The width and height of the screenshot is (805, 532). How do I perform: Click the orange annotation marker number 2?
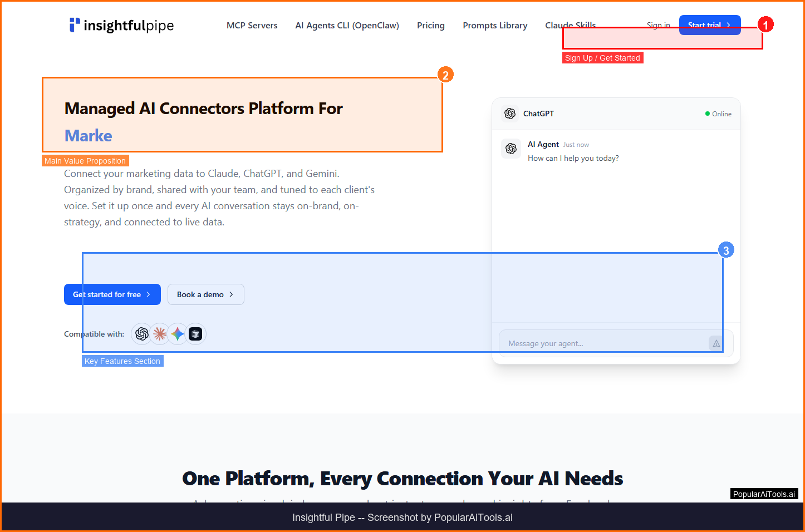tap(445, 75)
